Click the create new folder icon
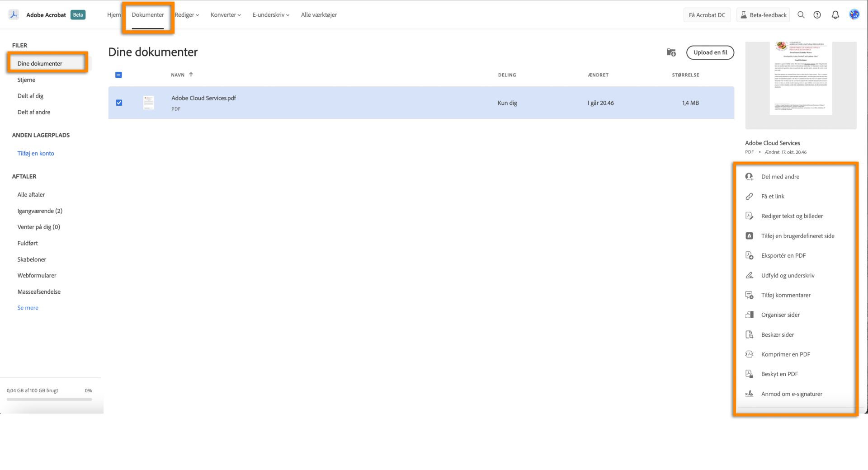 pyautogui.click(x=671, y=52)
